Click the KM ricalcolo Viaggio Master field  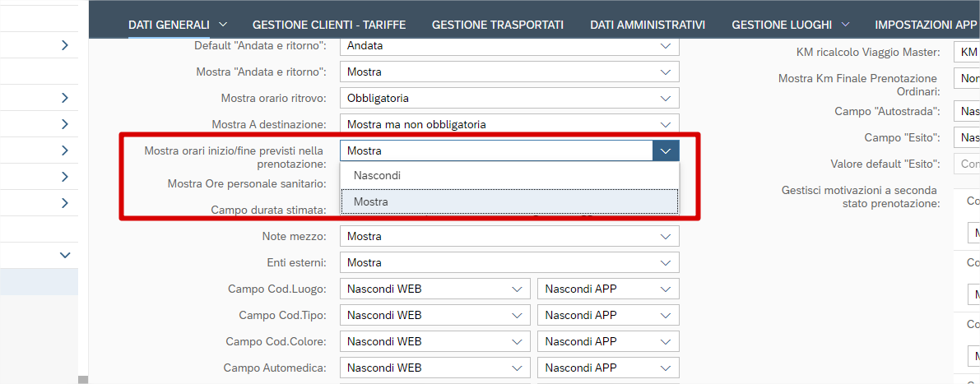pyautogui.click(x=966, y=53)
